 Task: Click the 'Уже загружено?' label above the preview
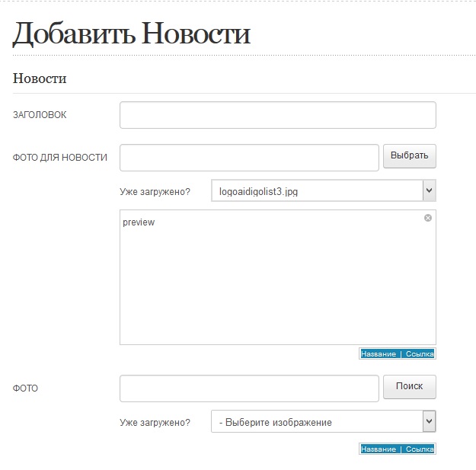(x=155, y=191)
